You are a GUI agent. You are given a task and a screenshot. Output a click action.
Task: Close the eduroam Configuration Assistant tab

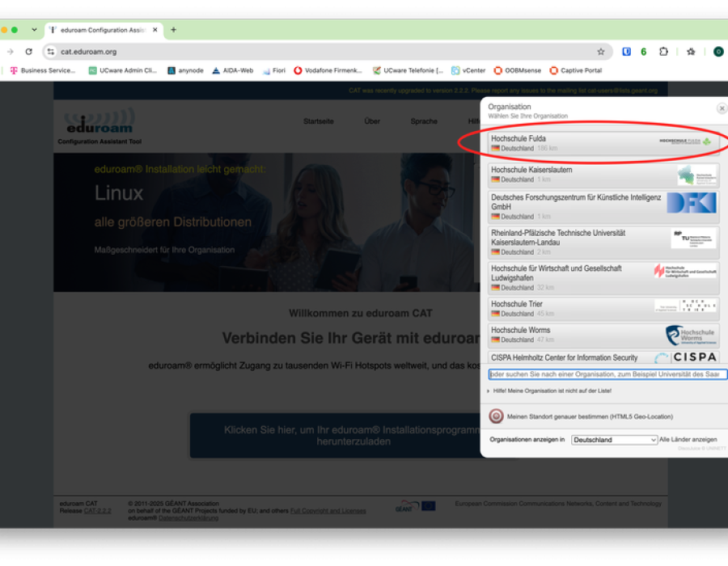(x=155, y=30)
